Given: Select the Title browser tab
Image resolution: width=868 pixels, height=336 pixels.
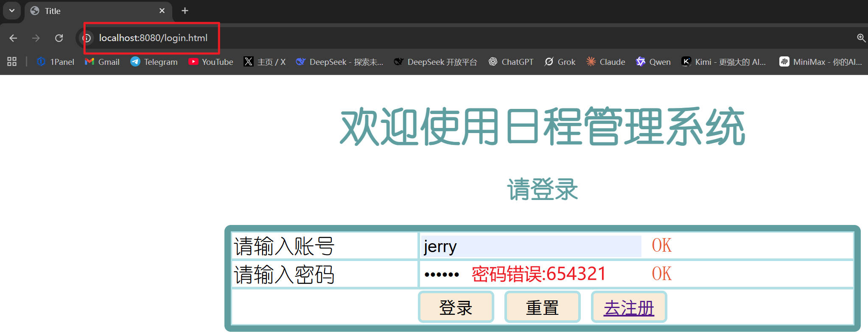Looking at the screenshot, I should 98,11.
